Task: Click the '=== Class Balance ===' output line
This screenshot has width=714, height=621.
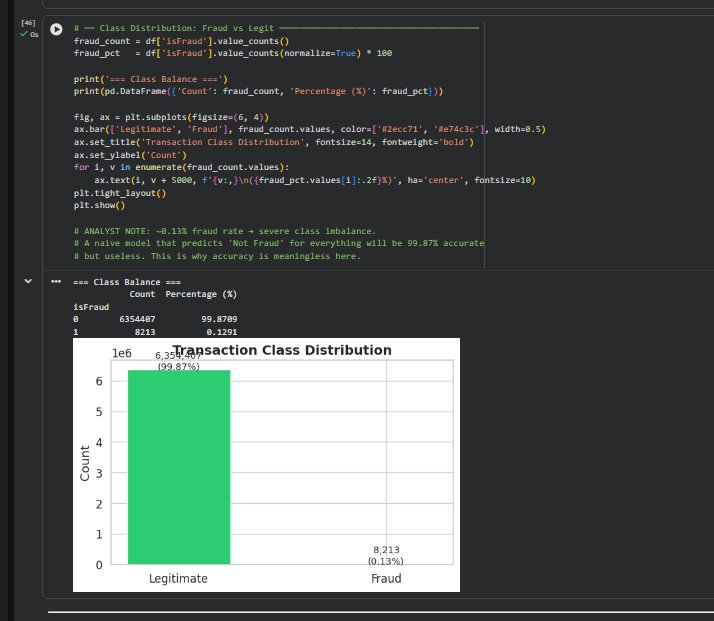Action: tap(127, 282)
